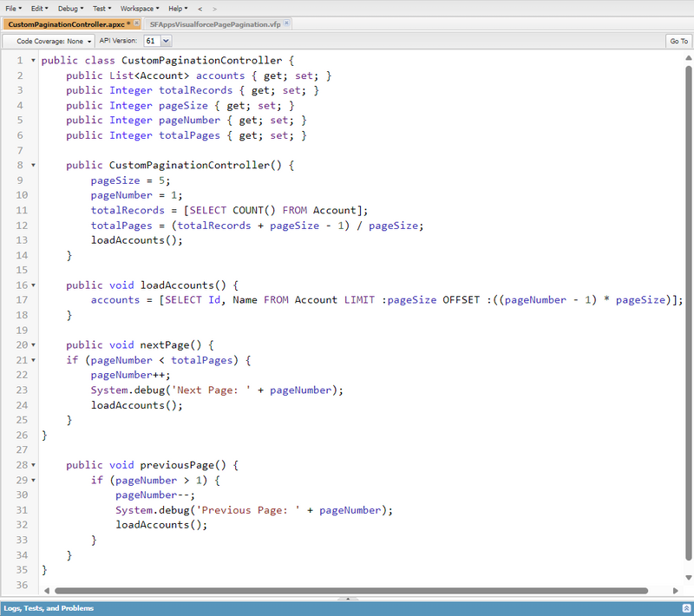
Task: Open the Test menu
Action: [101, 9]
